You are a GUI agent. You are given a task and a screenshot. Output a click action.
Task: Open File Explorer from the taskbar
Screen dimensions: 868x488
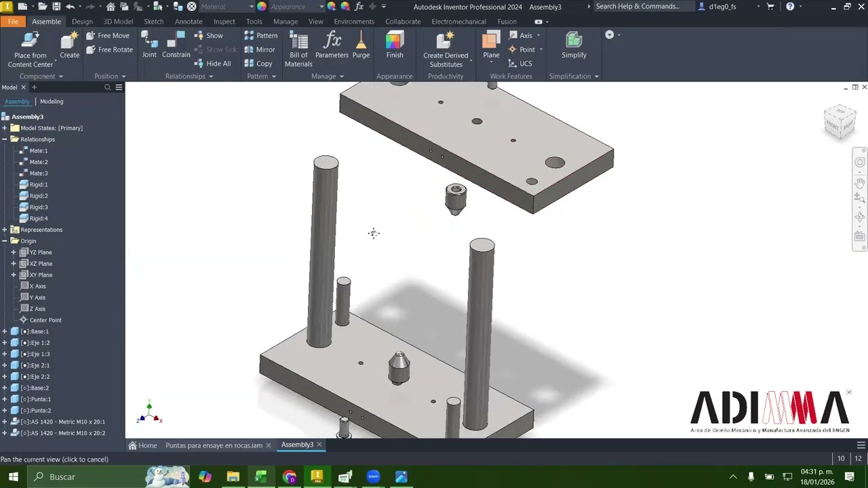click(233, 476)
